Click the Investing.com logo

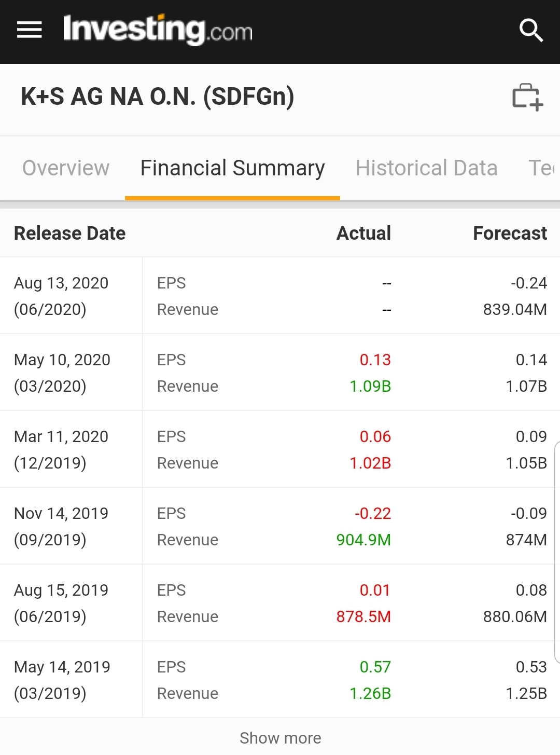tap(158, 30)
